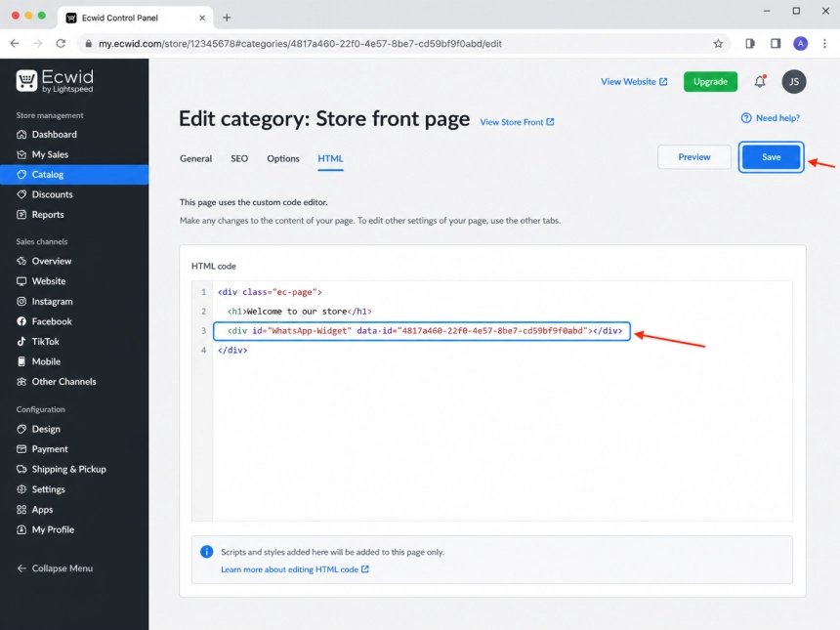Open the Chrome profile avatar A
Screen dimensions: 840x630
(800, 44)
